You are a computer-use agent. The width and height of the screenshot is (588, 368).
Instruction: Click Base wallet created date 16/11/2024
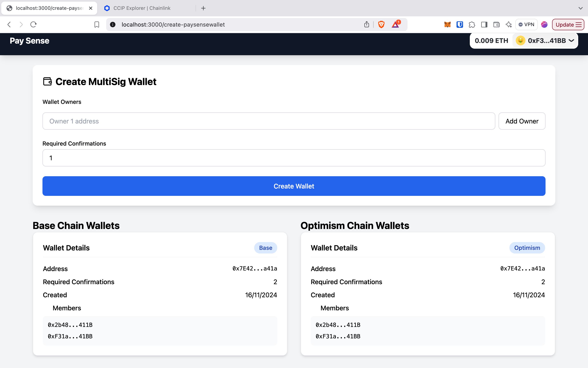point(261,295)
